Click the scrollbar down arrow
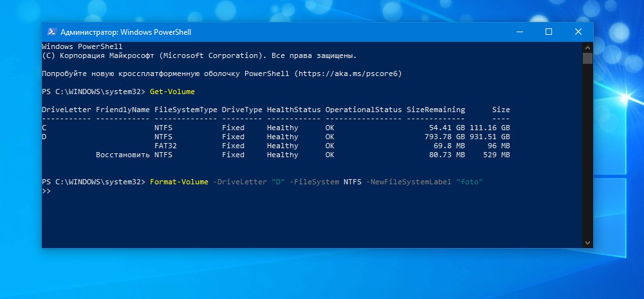The height and width of the screenshot is (299, 644). pos(588,243)
